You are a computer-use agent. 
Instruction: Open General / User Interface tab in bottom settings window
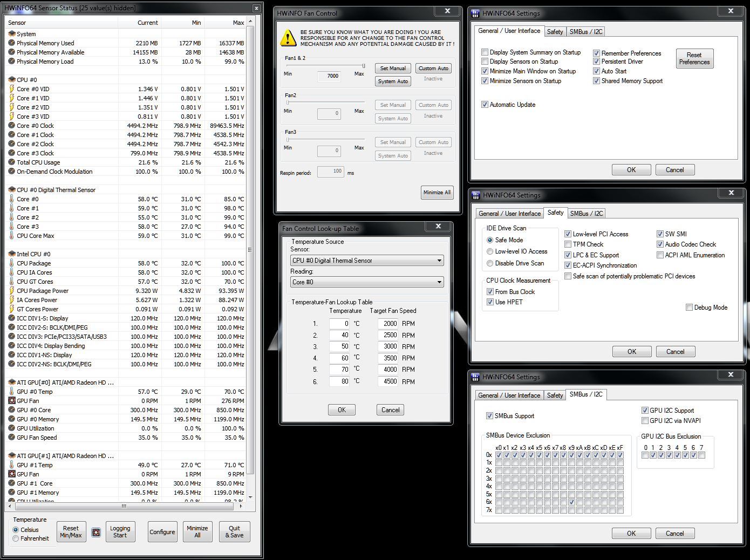509,395
